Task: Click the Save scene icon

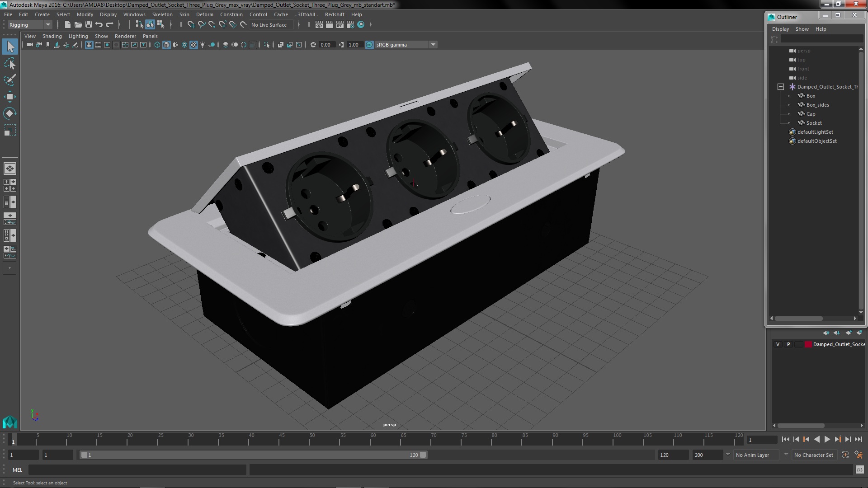Action: (x=89, y=25)
